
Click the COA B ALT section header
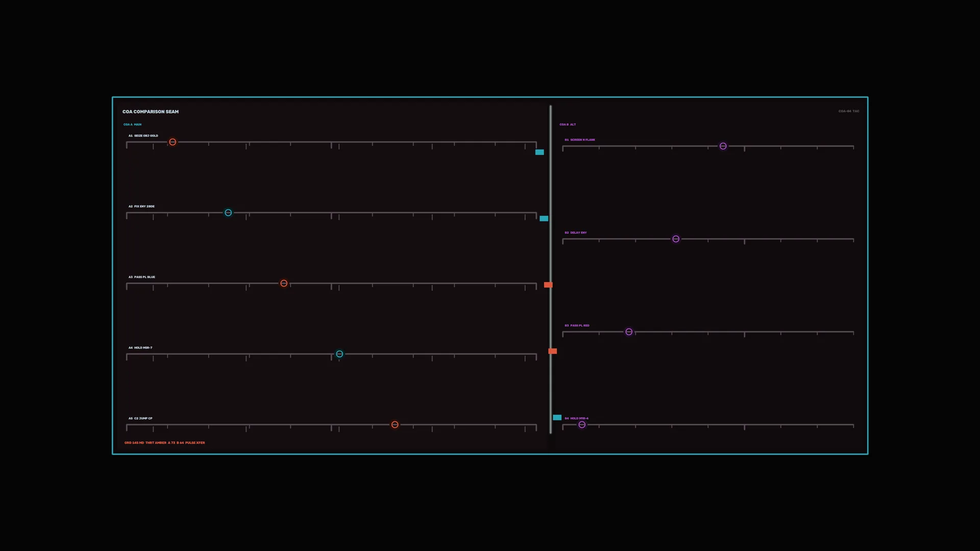click(x=568, y=124)
